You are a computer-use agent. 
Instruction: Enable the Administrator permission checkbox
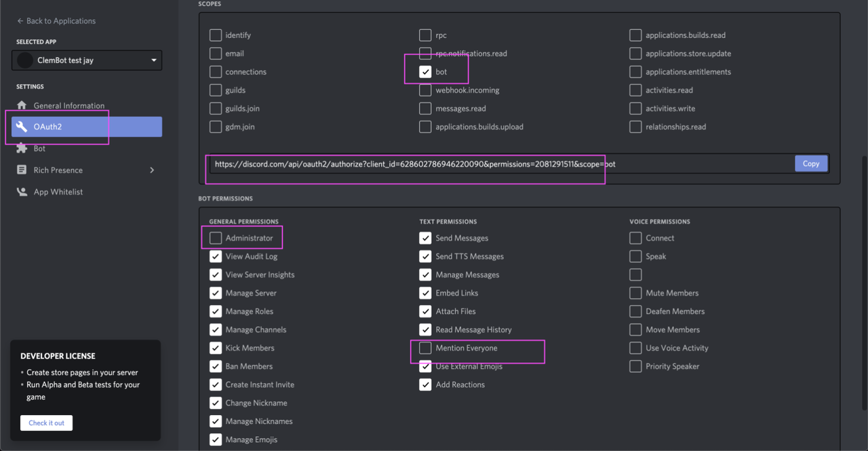[216, 238]
